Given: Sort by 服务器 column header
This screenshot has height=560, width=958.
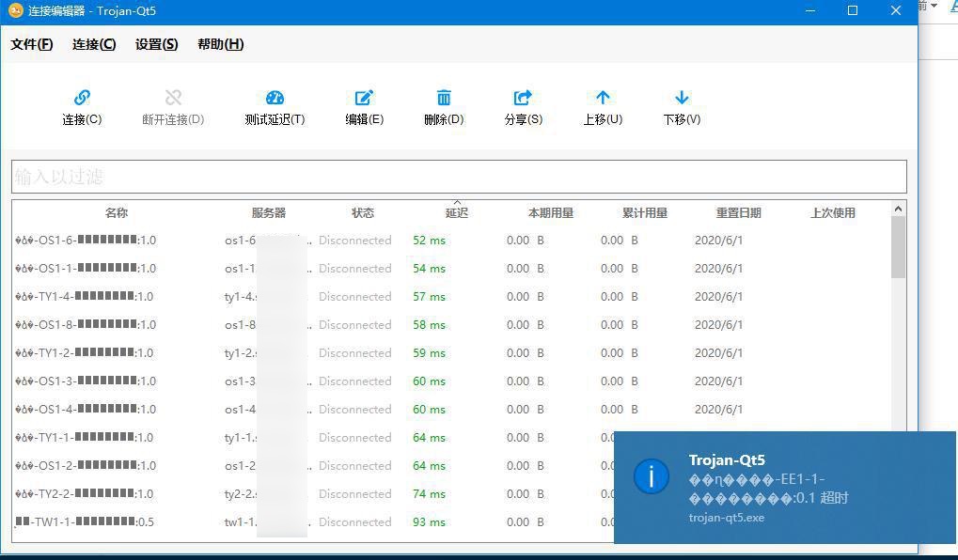Looking at the screenshot, I should click(269, 212).
